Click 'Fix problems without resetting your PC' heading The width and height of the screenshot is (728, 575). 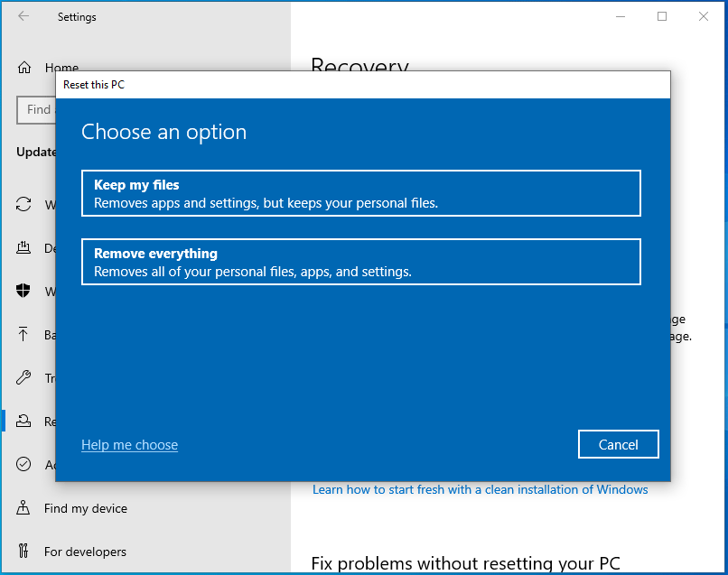466,563
